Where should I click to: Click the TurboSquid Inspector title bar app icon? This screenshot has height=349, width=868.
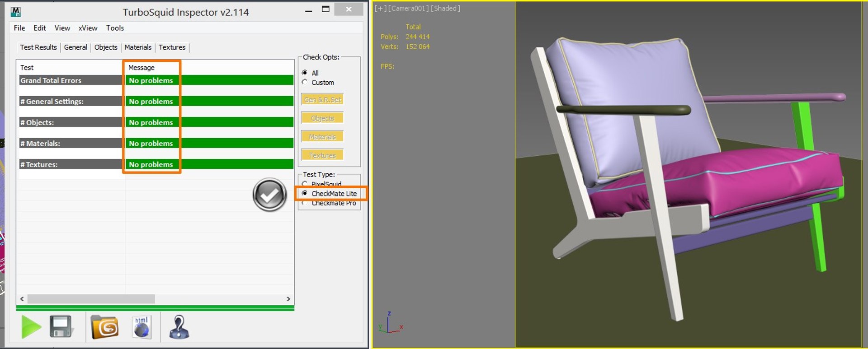[16, 12]
